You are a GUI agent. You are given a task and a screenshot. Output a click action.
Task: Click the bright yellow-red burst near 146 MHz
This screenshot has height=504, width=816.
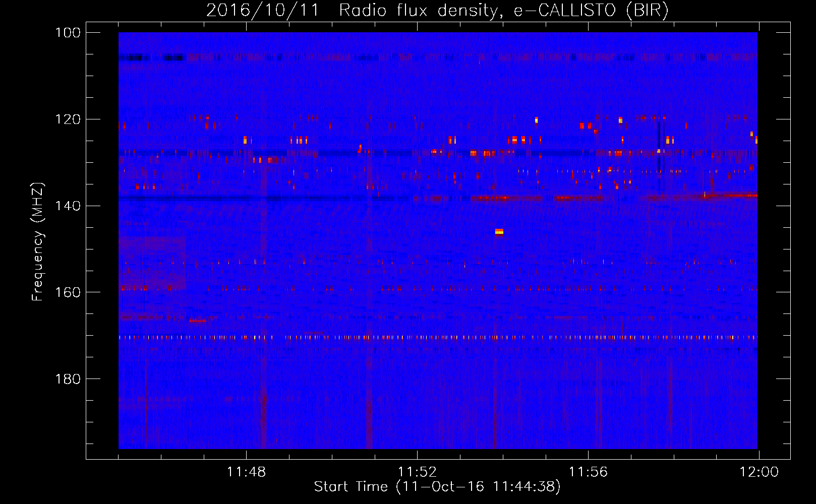point(499,232)
